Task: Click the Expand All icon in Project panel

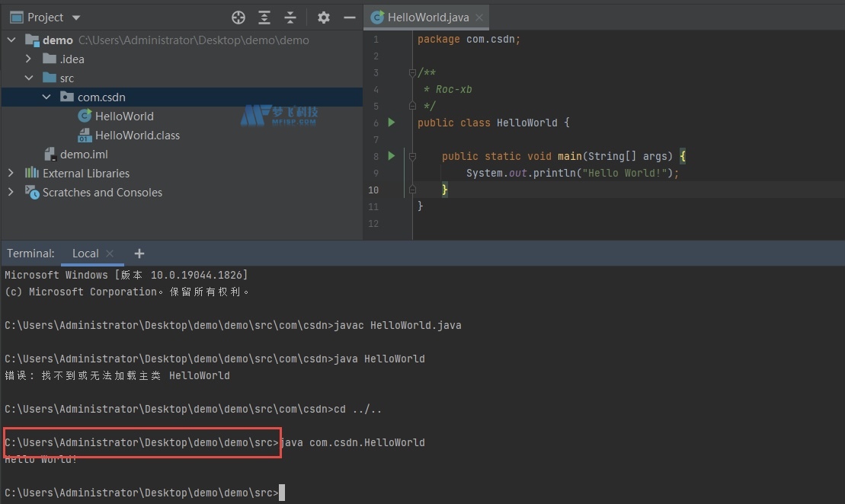Action: point(264,18)
